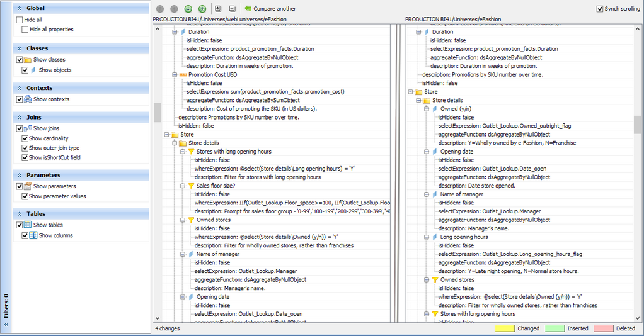Collapse filters panel with double chevron
The image size is (644, 336).
6,325
